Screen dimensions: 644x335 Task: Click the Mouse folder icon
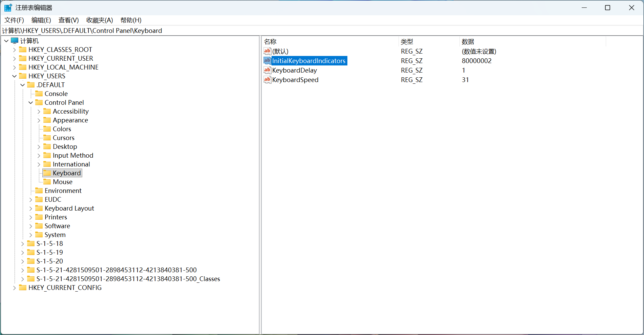[x=47, y=182]
